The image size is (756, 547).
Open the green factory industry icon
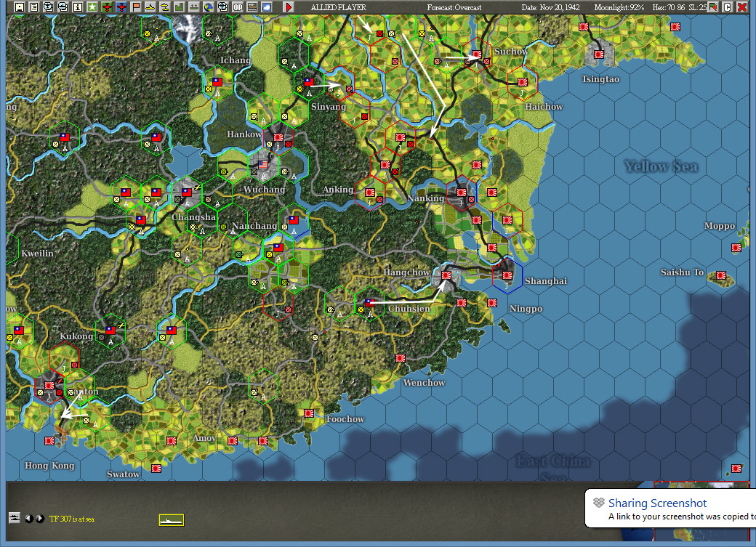click(180, 7)
